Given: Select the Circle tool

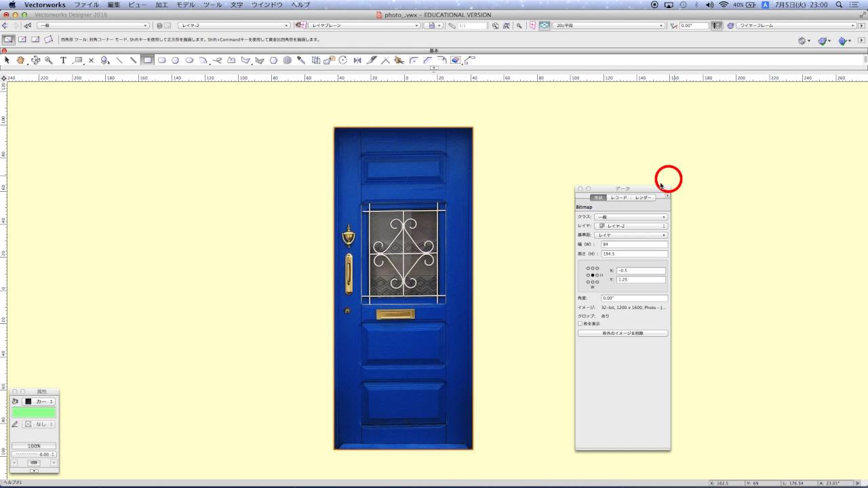Looking at the screenshot, I should pos(175,60).
